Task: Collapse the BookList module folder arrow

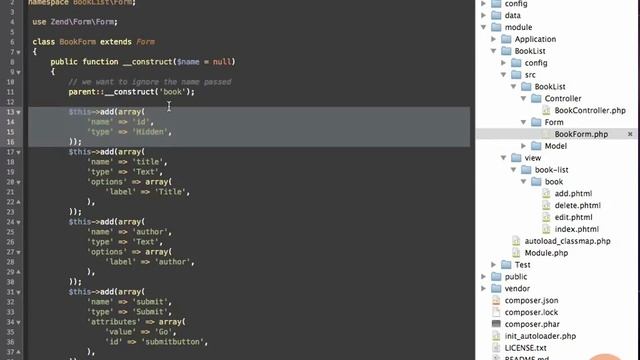Action: (494, 51)
